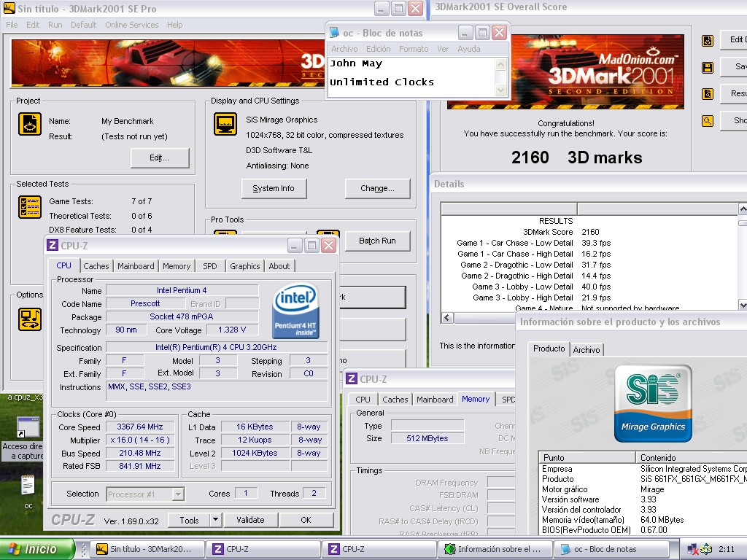
Task: Open the Processor #1 selection dropdown
Action: pyautogui.click(x=178, y=494)
